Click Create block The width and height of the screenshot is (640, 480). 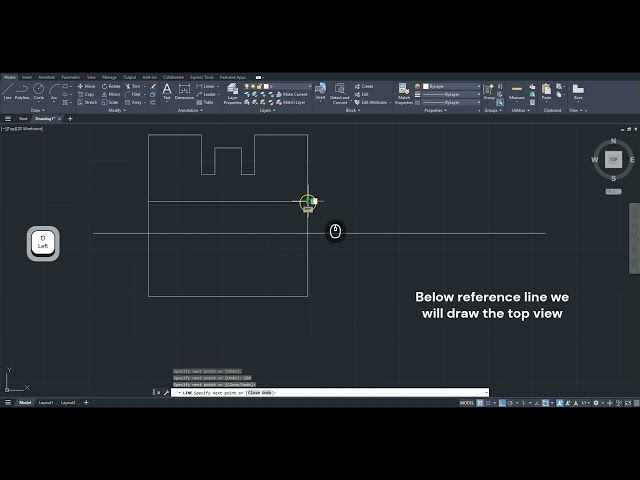364,86
